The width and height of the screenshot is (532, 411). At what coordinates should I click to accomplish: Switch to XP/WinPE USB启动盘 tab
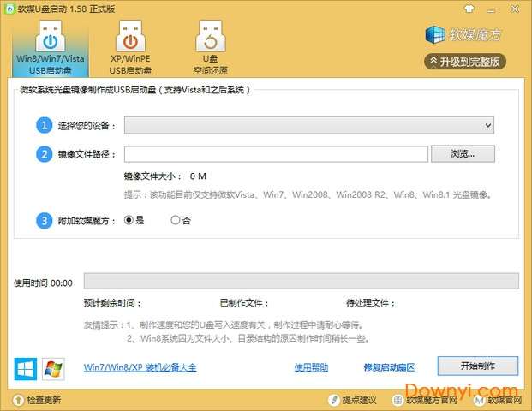pyautogui.click(x=130, y=48)
